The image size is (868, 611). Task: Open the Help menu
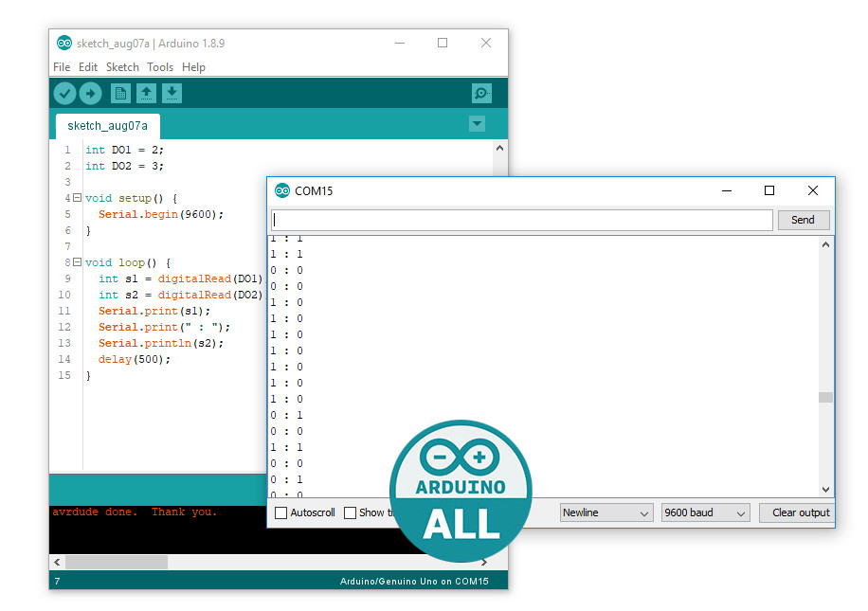point(193,67)
